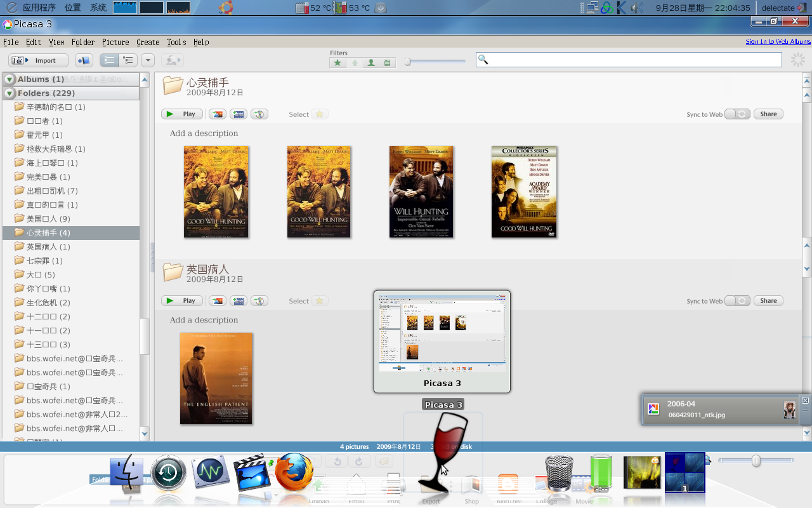This screenshot has width=812, height=508.
Task: Click the green battery dock icon
Action: [x=600, y=473]
